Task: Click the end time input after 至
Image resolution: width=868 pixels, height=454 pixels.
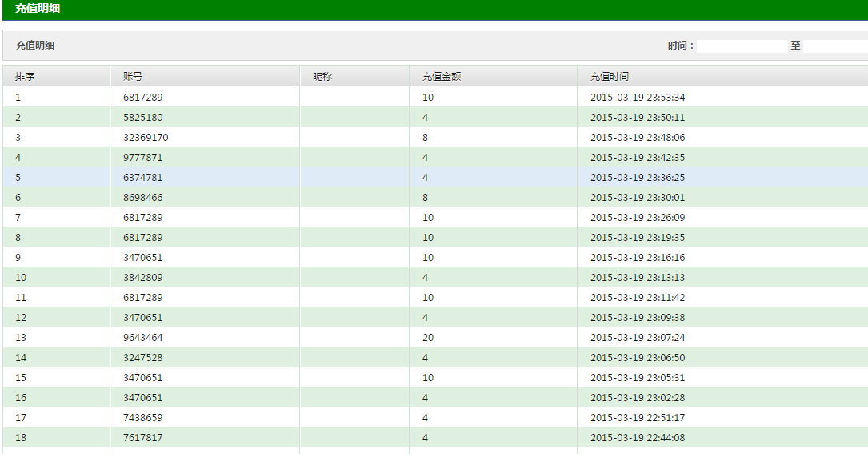Action: click(x=836, y=46)
